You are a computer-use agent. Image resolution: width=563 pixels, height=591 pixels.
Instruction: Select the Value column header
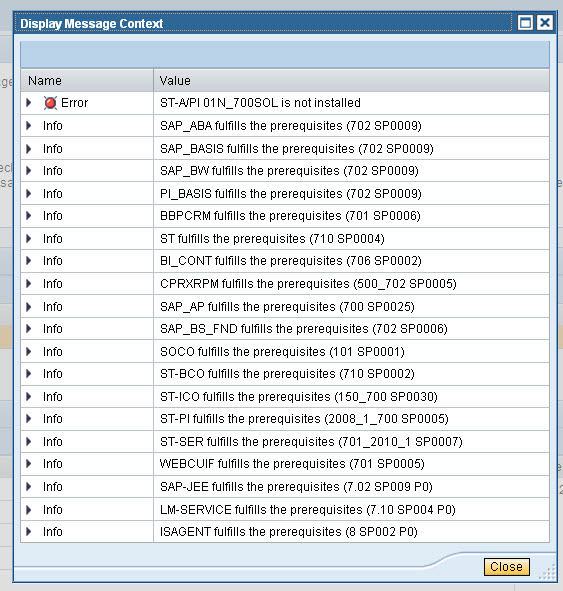tap(351, 80)
